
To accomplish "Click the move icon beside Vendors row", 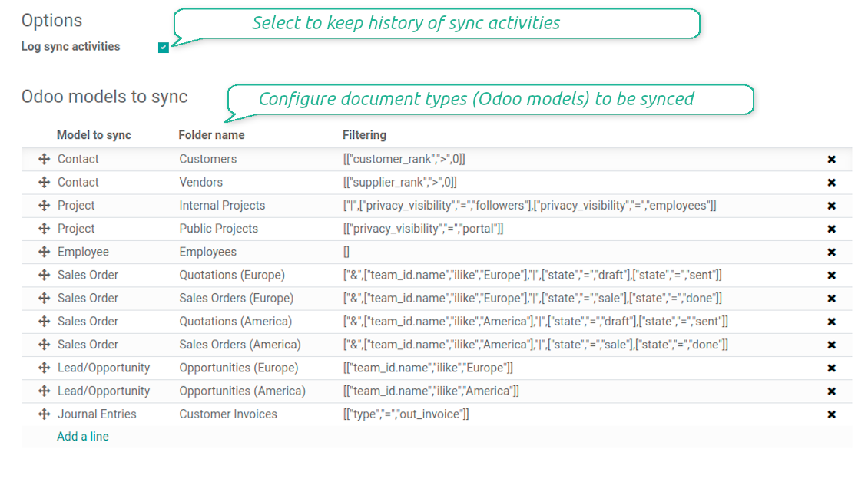I will coord(44,182).
